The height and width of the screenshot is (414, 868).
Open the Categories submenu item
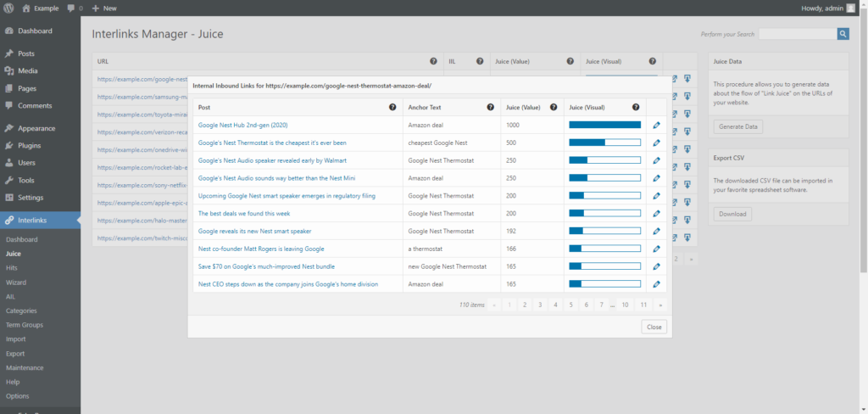click(x=21, y=310)
